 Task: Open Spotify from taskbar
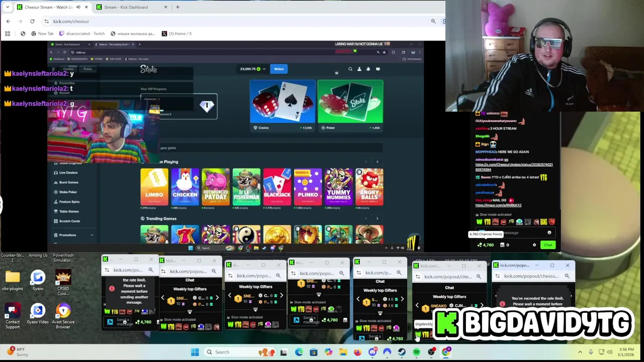[417, 352]
